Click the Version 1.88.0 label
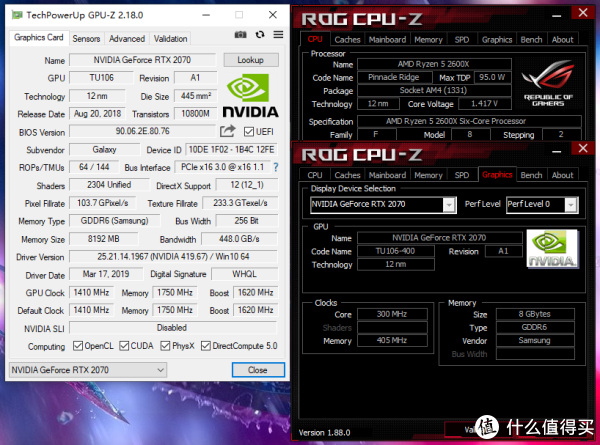Viewport: 600px width, 445px height. (324, 433)
